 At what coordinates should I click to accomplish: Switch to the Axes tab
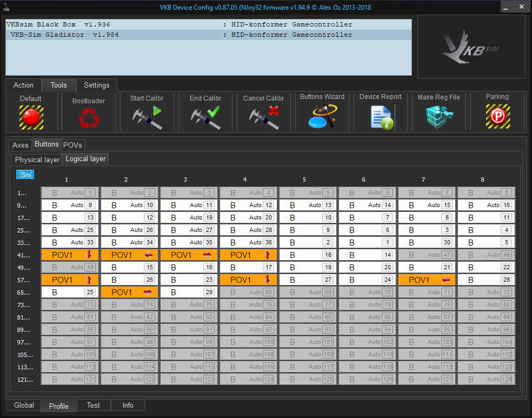pos(21,145)
